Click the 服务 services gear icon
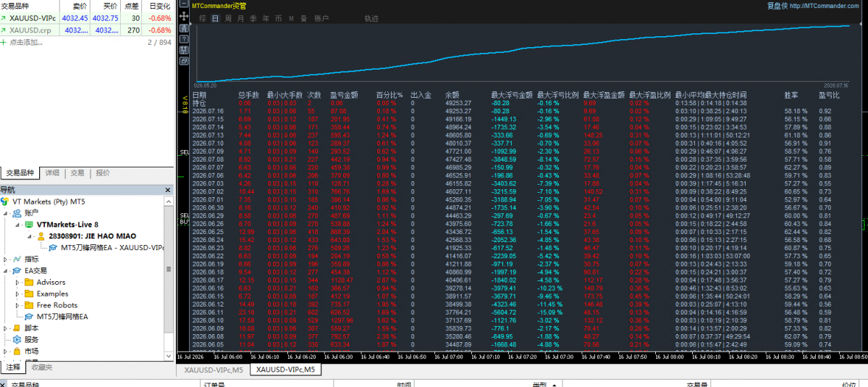 pyautogui.click(x=17, y=339)
